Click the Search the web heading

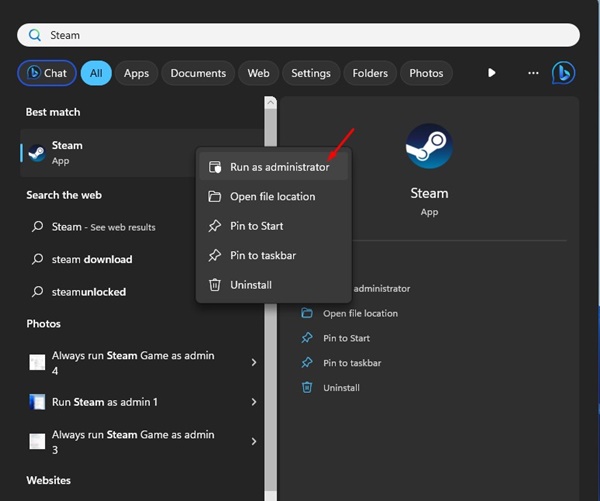tap(64, 195)
